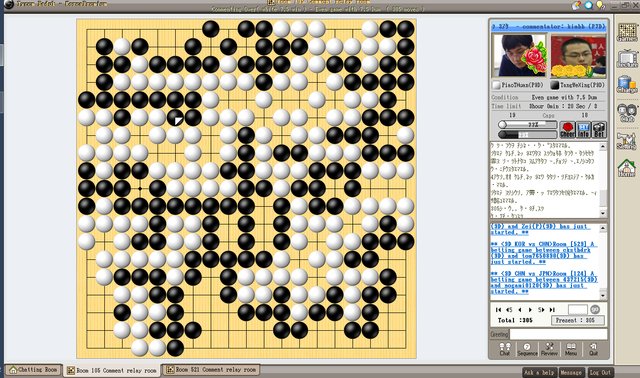Click the black player's photo with yellow roses
640x378 pixels.
click(578, 56)
